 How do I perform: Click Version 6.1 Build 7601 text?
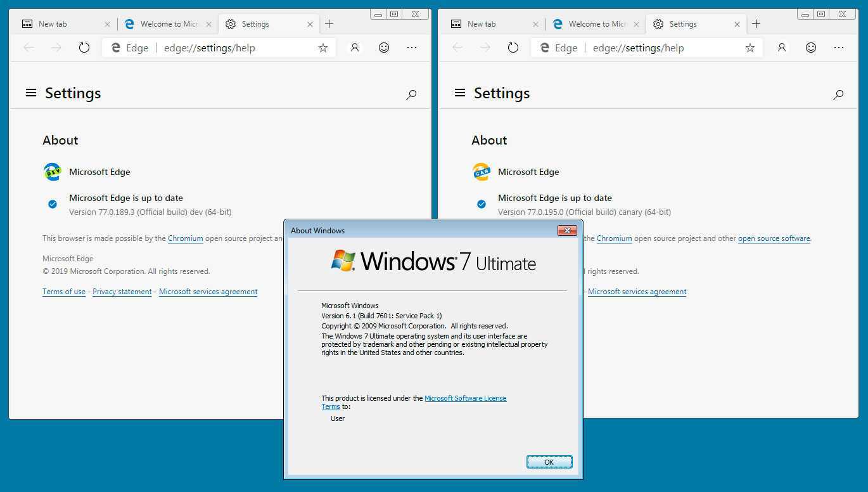point(381,316)
